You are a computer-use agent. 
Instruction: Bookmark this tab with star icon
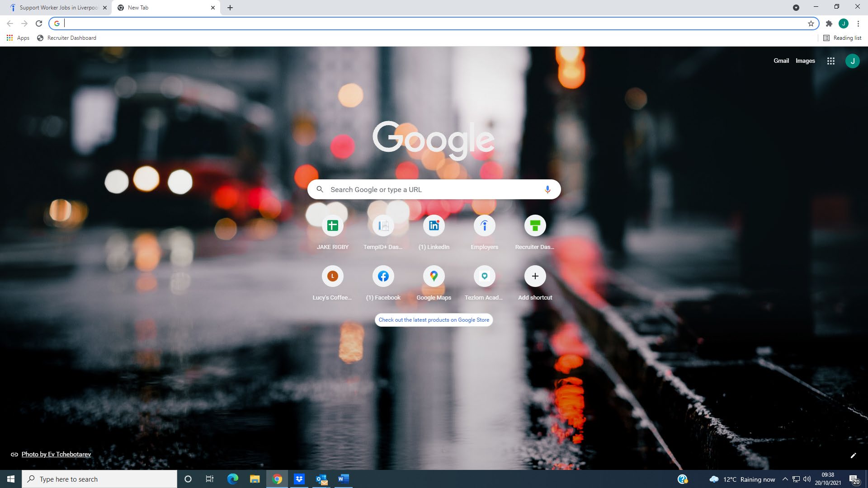811,23
